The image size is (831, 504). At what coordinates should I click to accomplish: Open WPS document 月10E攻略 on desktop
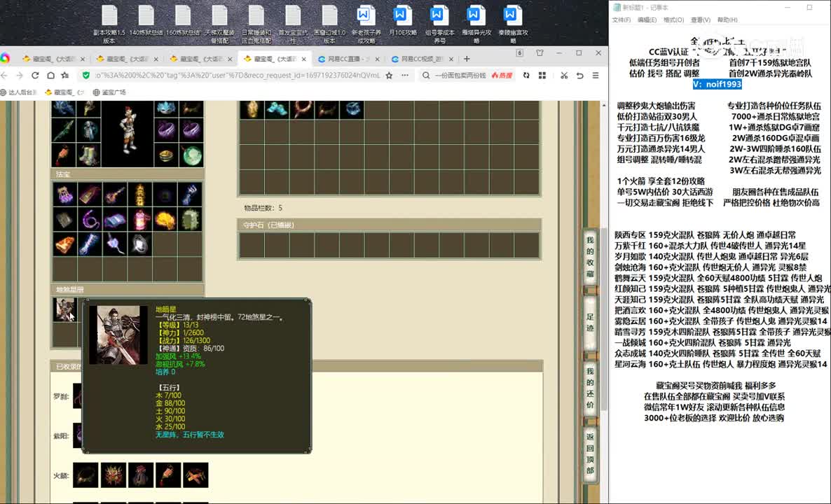[x=403, y=21]
